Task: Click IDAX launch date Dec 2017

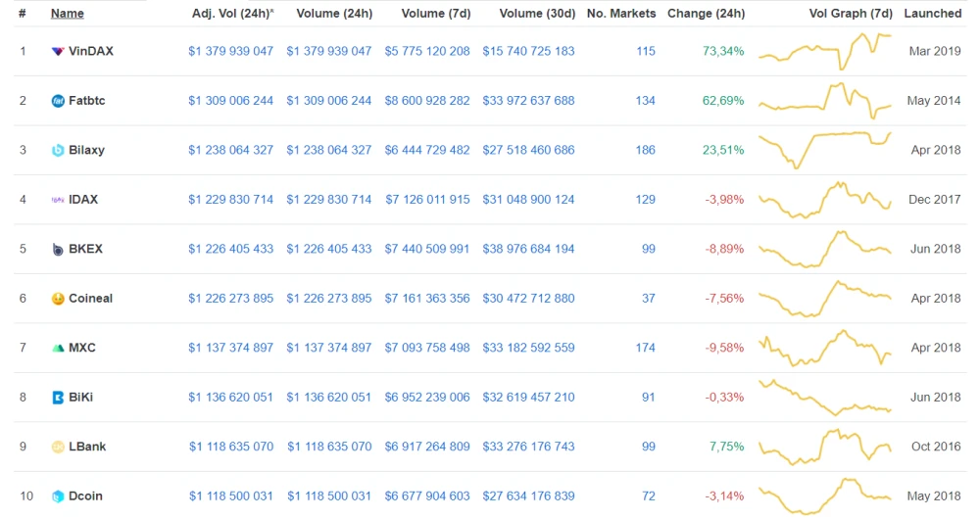Action: point(934,199)
